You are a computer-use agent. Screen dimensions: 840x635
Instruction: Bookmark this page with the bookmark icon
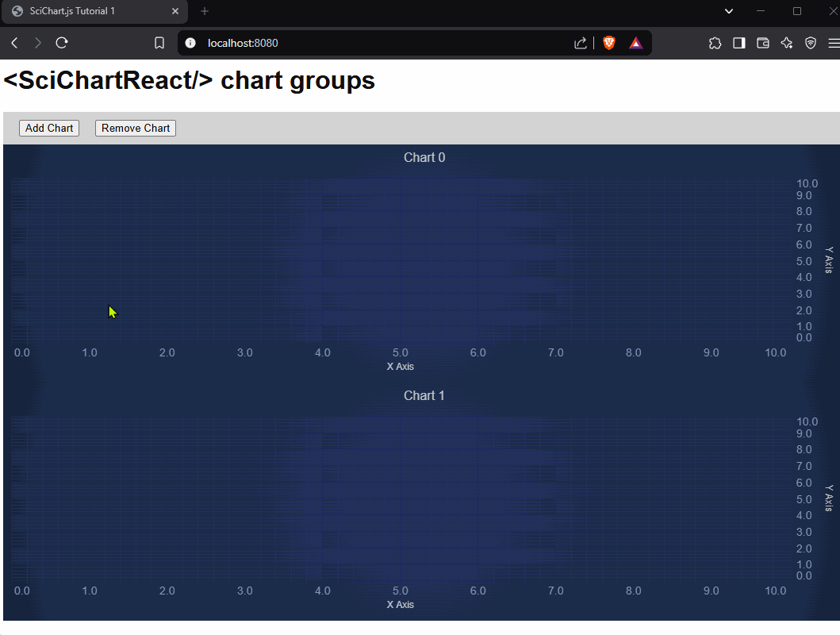tap(159, 43)
